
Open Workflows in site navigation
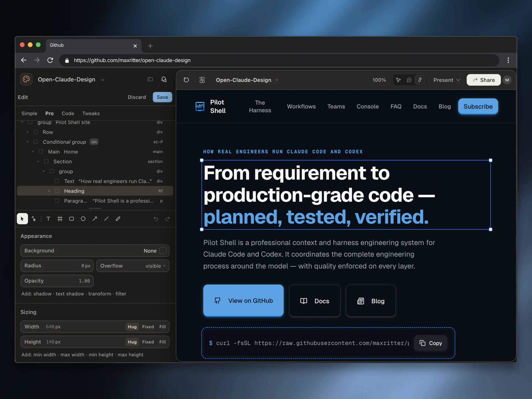point(301,106)
